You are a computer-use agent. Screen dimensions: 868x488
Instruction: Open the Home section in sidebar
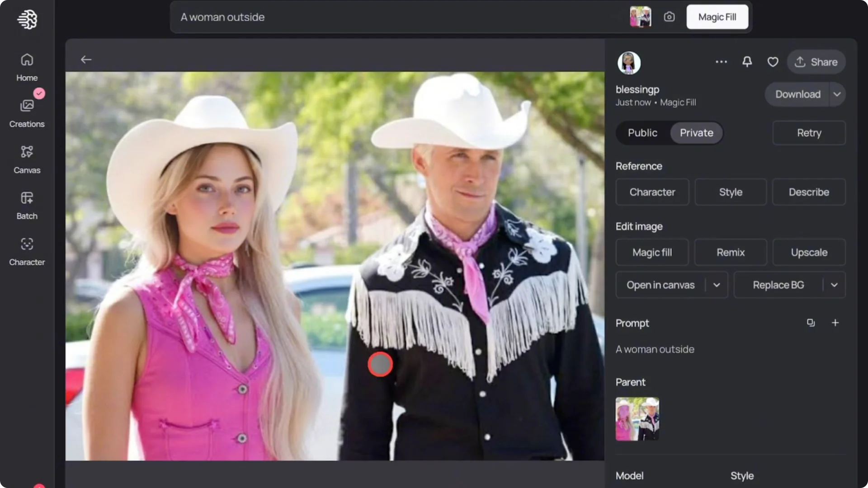27,67
